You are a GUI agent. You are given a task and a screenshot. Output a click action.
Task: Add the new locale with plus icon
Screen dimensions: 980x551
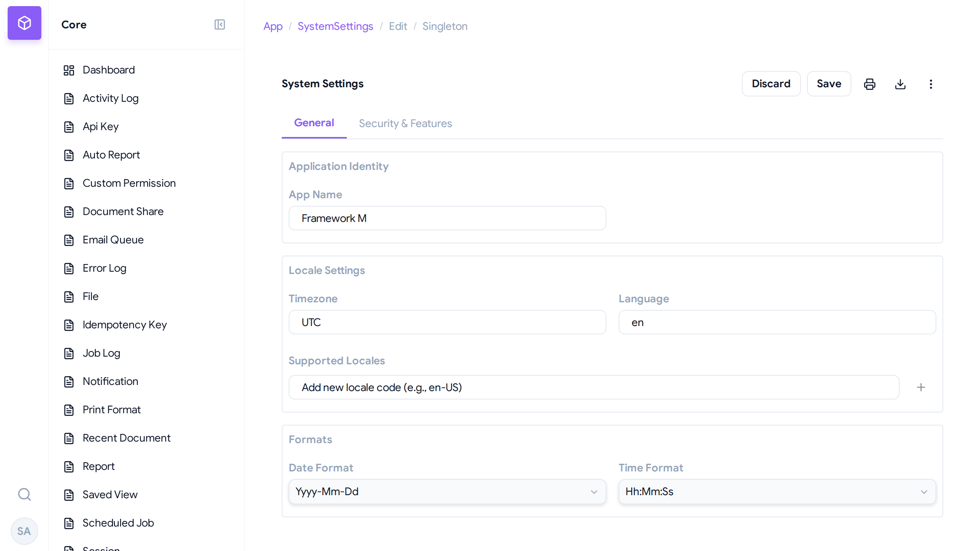[x=921, y=387]
